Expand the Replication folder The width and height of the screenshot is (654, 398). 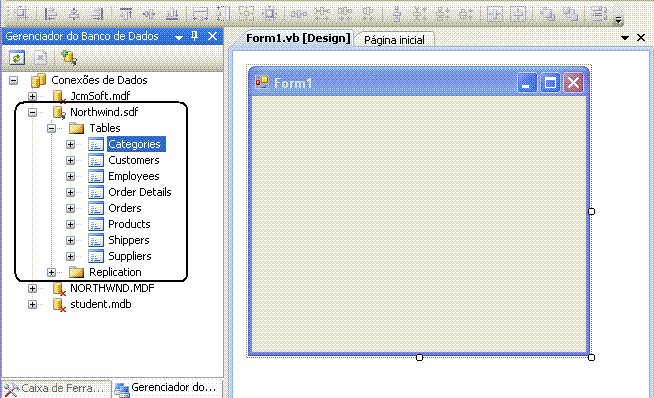point(51,272)
